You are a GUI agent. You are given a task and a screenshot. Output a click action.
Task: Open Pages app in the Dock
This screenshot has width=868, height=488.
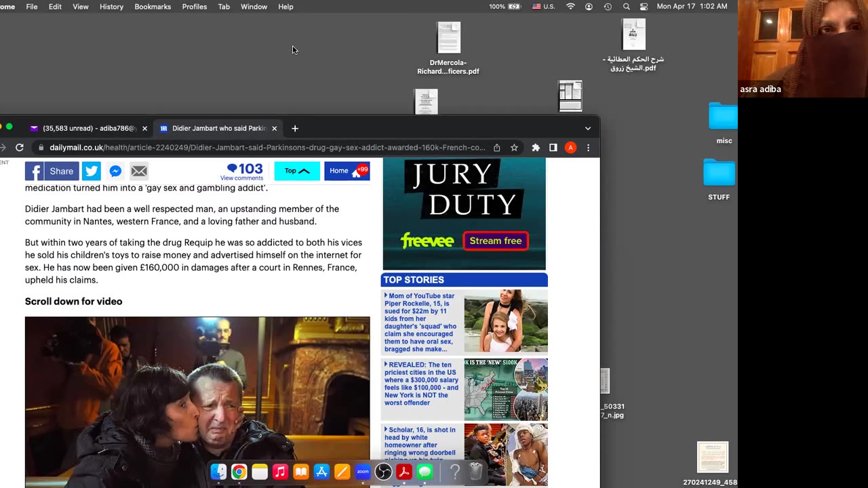pos(342,472)
